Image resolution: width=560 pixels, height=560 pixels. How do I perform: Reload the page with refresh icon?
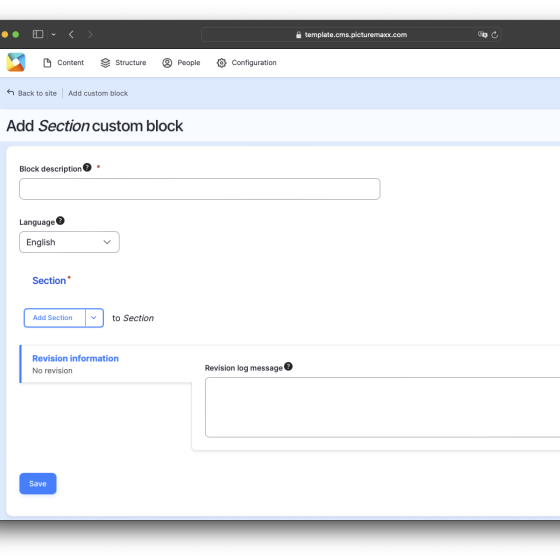[x=495, y=35]
